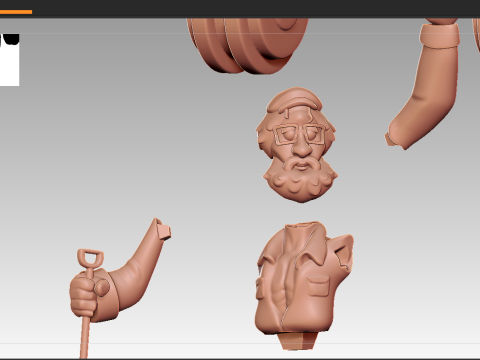Select the bearded head with glasses model
The image size is (480, 360).
[x=297, y=145]
